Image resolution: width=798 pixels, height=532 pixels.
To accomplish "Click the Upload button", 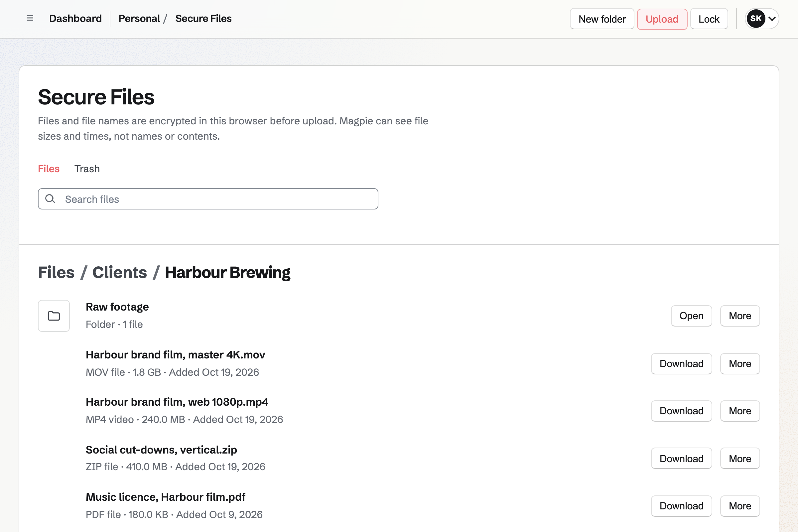I will coord(662,19).
